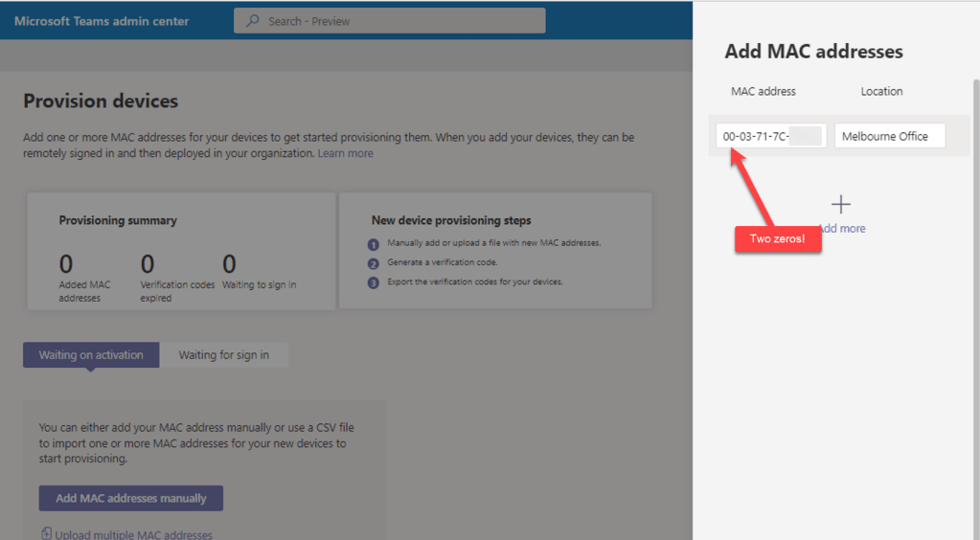Click the search magnifier icon
Screen dimensions: 980x540
pos(253,21)
